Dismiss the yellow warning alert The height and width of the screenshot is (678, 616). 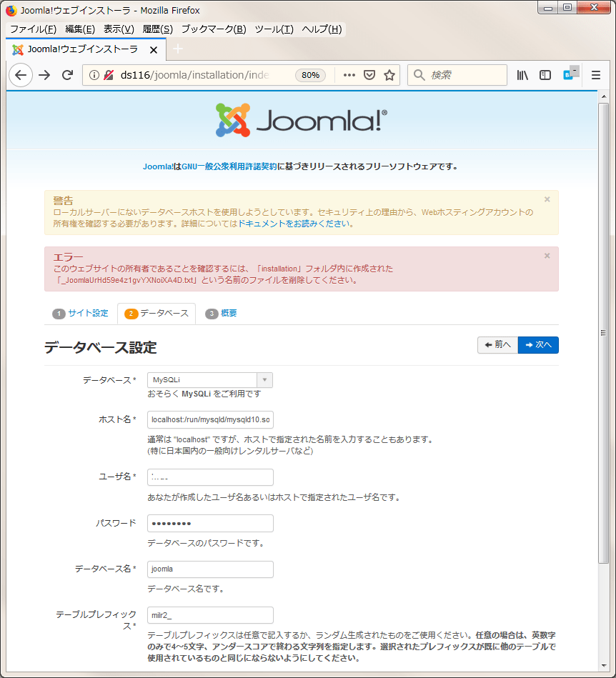(x=547, y=199)
